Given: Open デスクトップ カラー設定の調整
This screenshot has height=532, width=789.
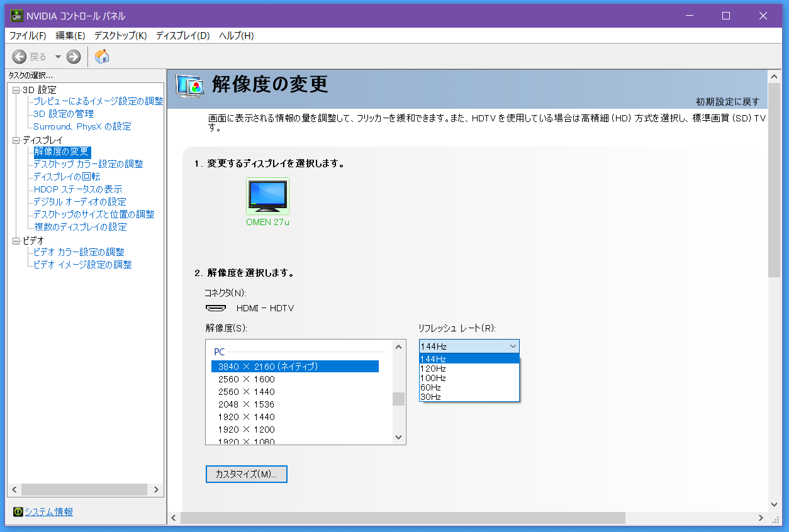Looking at the screenshot, I should click(88, 164).
